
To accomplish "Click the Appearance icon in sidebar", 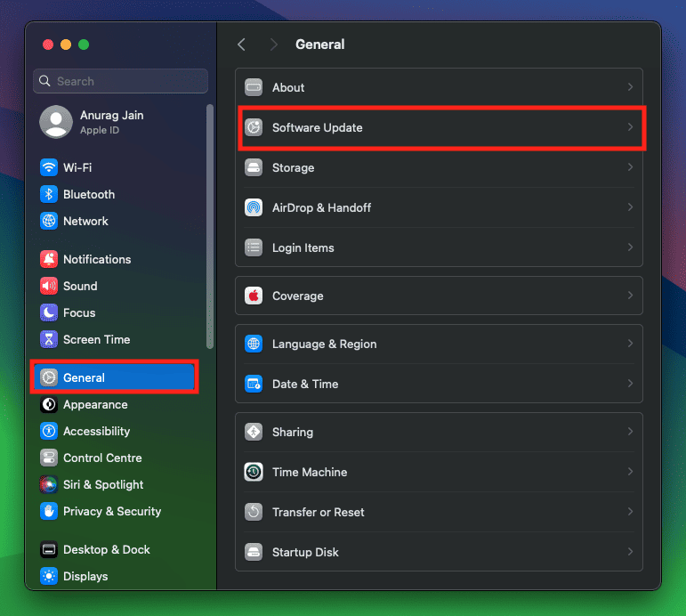I will [49, 404].
